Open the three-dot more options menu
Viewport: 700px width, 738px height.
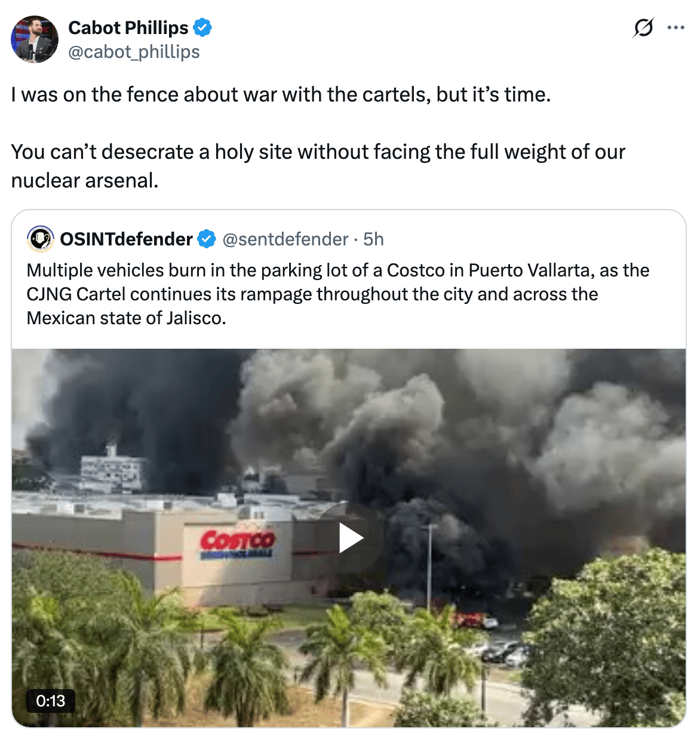pyautogui.click(x=676, y=27)
